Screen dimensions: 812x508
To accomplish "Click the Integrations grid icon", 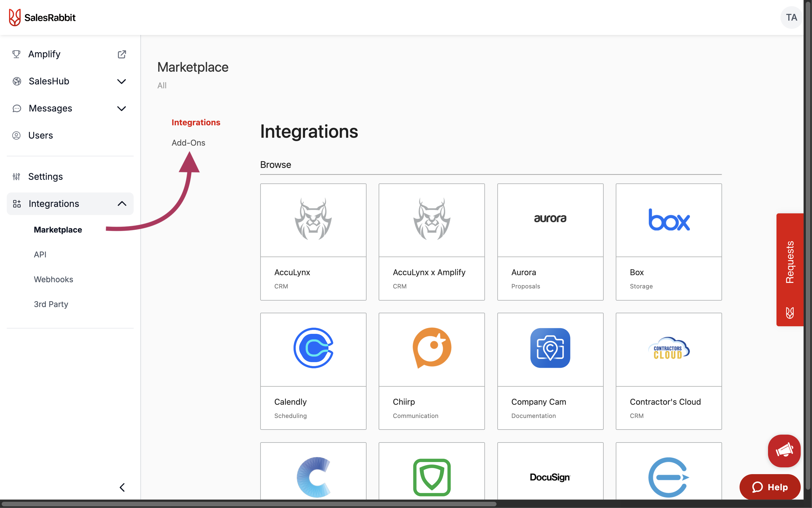I will tap(17, 203).
